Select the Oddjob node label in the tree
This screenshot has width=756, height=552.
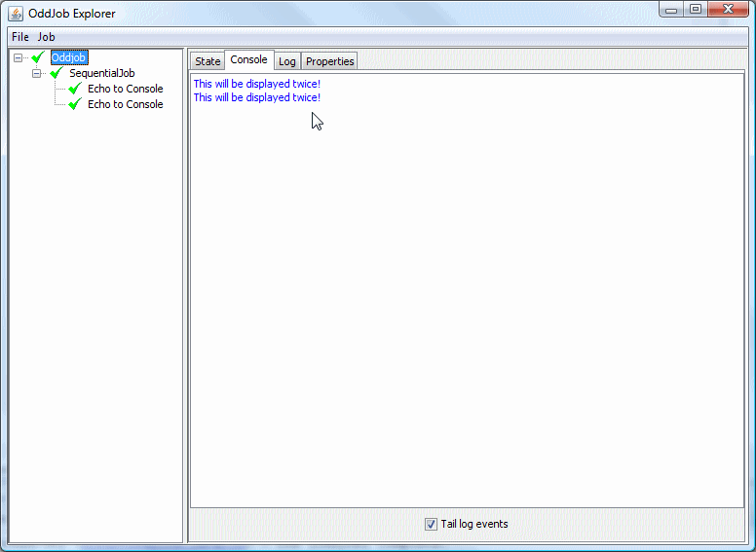[69, 57]
